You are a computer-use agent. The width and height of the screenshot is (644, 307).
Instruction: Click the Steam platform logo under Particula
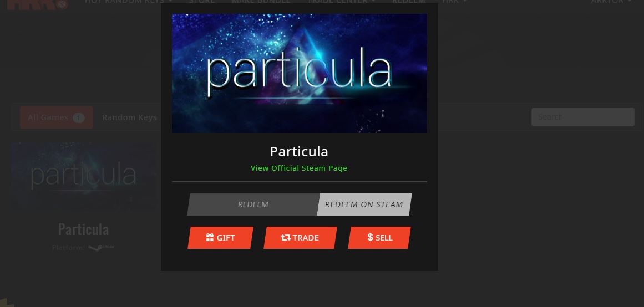[102, 248]
